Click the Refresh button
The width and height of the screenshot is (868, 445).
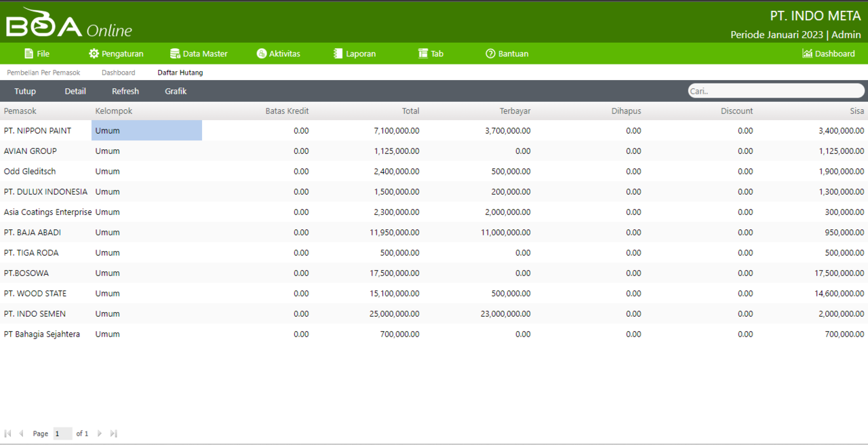(x=125, y=91)
